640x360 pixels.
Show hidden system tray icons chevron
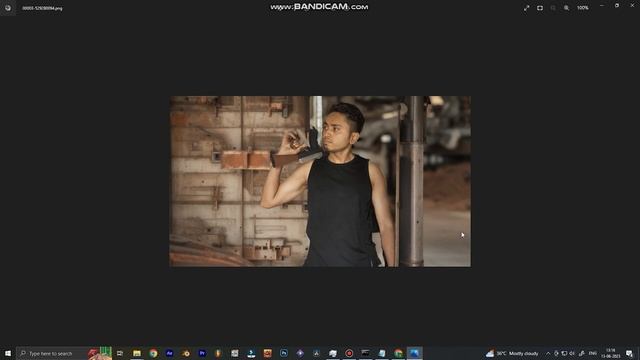pyautogui.click(x=548, y=353)
